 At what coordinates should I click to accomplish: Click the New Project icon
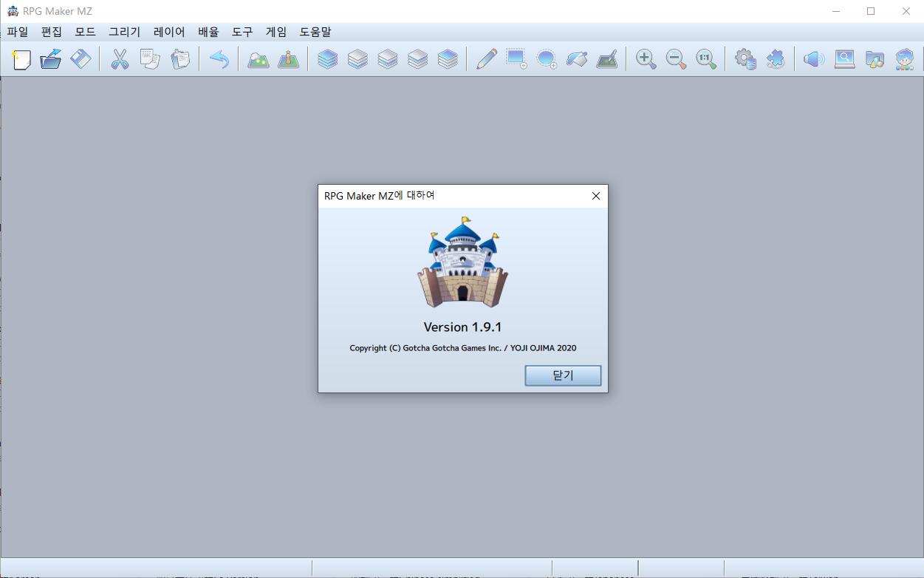pos(21,59)
